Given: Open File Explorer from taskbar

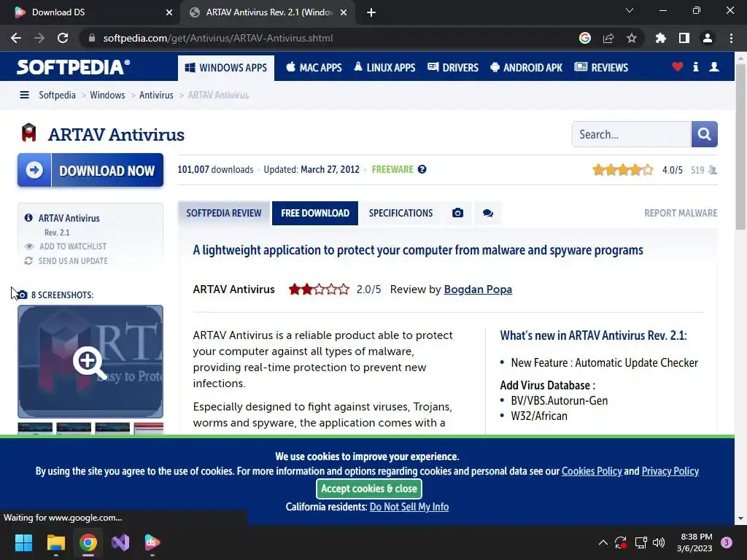Looking at the screenshot, I should (55, 542).
